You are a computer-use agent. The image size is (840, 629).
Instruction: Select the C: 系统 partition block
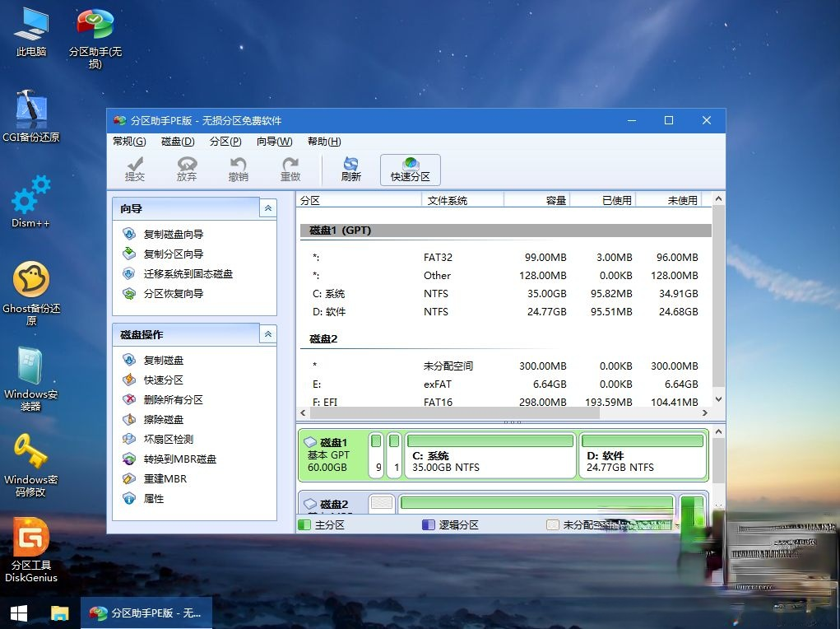coord(490,455)
